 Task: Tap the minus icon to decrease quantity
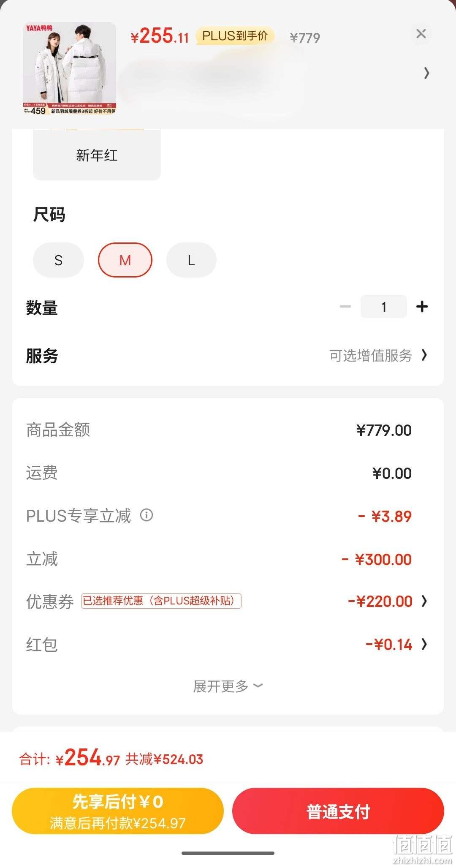345,307
